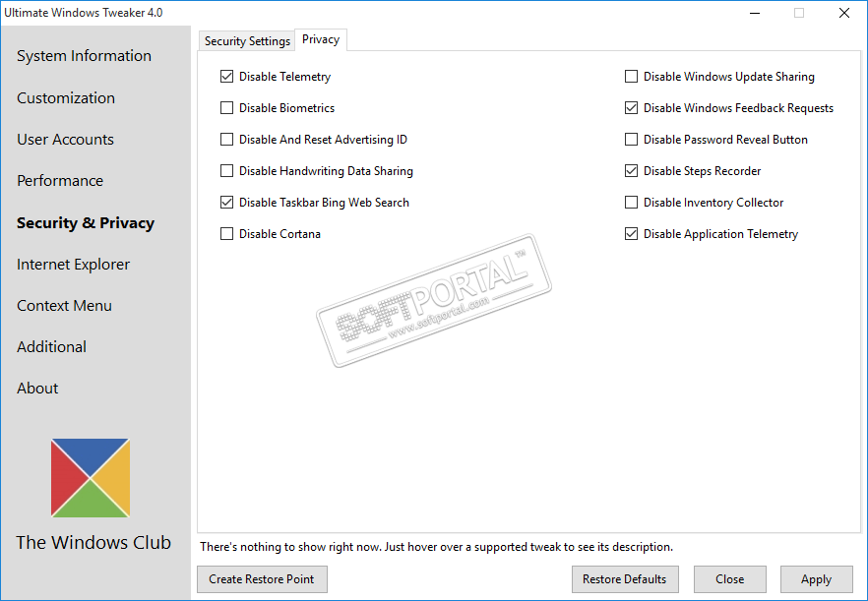Click the Close button at bottom
This screenshot has height=601, width=868.
(729, 579)
